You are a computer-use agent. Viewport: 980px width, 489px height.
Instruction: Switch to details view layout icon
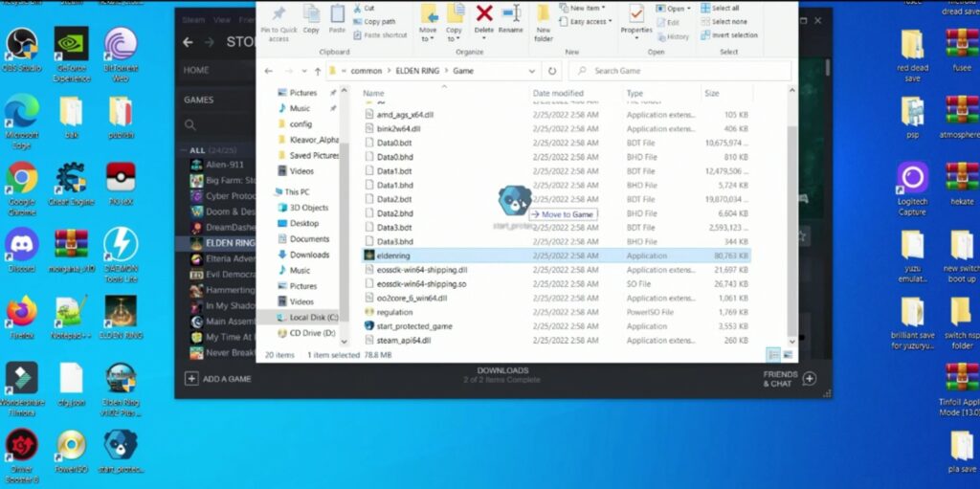pyautogui.click(x=773, y=355)
